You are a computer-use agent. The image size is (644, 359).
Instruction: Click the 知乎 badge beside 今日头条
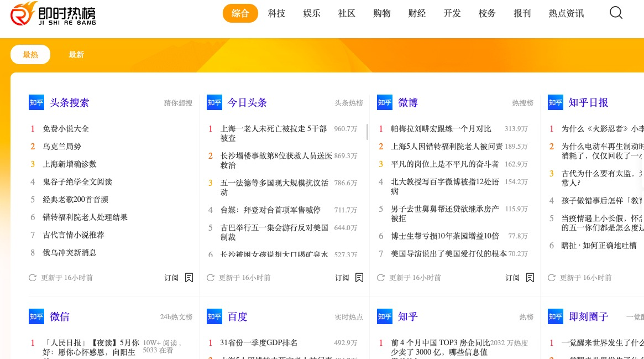coord(214,102)
